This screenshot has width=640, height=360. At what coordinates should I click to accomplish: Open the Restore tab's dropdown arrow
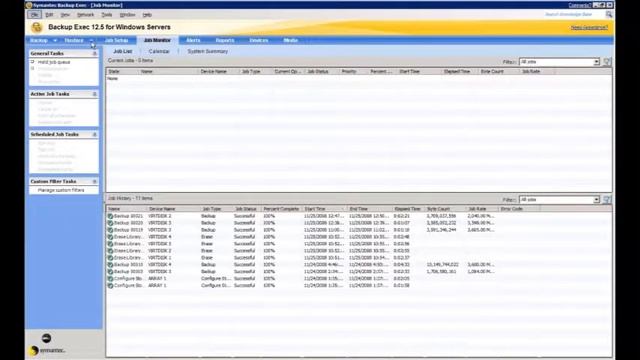pyautogui.click(x=91, y=40)
